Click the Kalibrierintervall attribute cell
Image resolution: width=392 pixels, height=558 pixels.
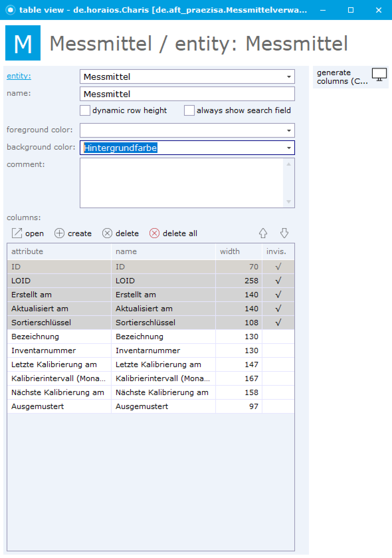coord(59,378)
